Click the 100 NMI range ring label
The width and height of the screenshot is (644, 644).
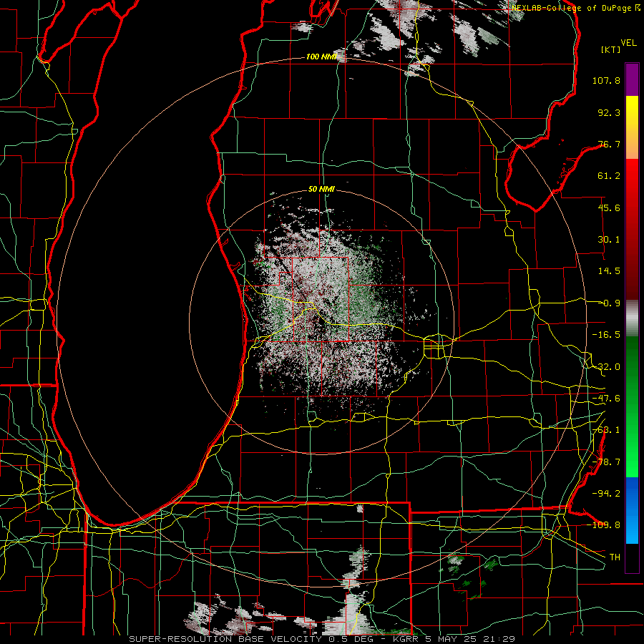[x=321, y=57]
